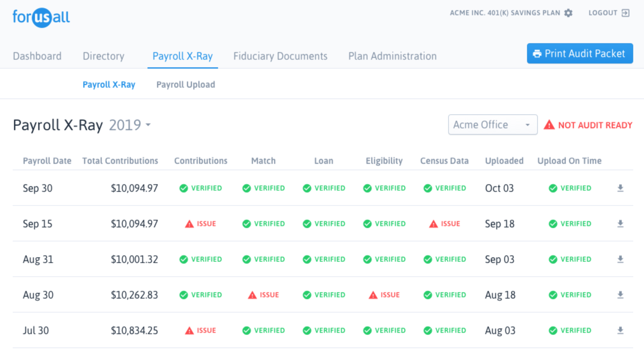Select the Payroll Upload sub-tab
Screen dimensions: 644x357
point(186,85)
